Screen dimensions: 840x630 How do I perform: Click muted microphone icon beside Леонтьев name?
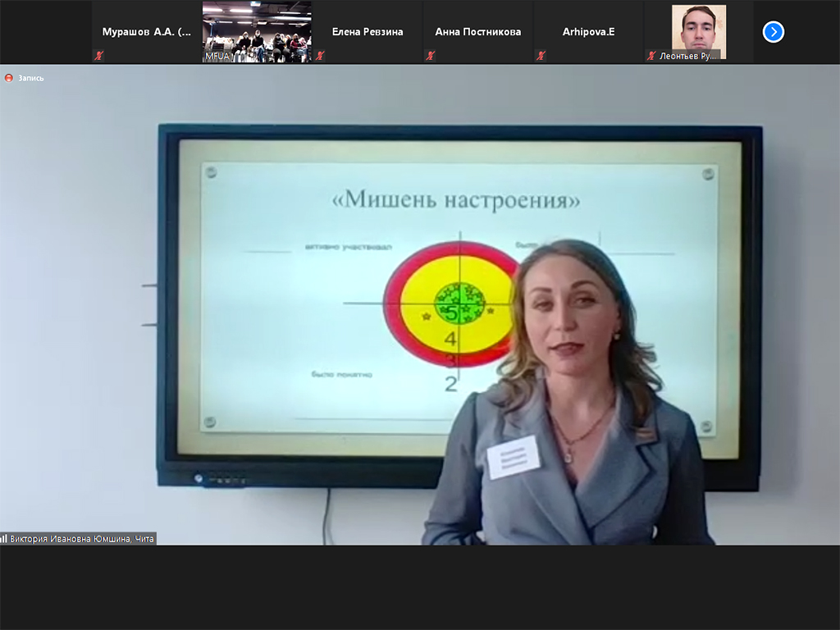651,55
